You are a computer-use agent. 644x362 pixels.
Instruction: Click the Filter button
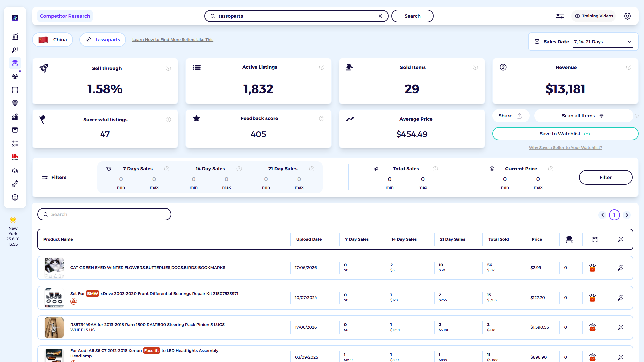605,177
